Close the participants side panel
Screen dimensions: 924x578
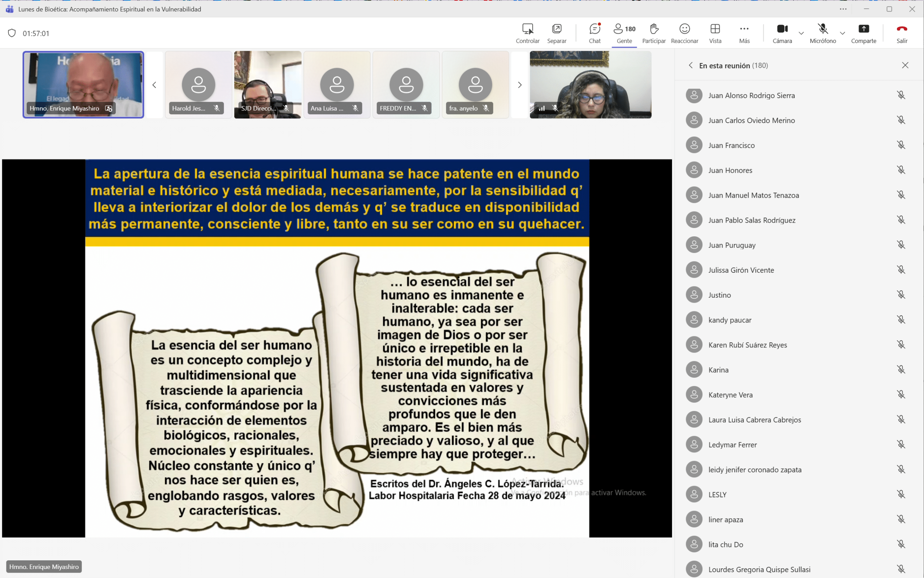click(905, 65)
